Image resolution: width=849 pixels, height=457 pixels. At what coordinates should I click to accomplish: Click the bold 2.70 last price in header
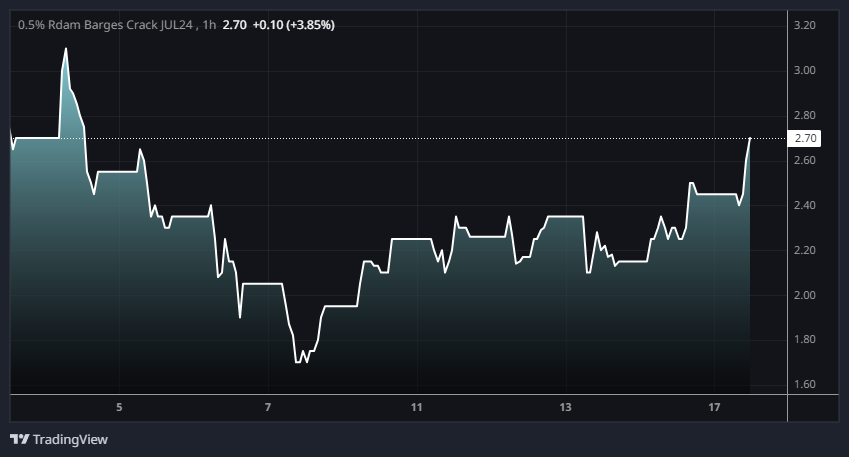tap(232, 24)
